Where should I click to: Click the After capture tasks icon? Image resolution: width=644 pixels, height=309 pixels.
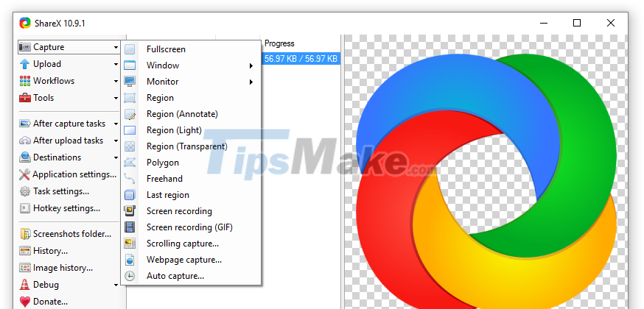tap(25, 124)
